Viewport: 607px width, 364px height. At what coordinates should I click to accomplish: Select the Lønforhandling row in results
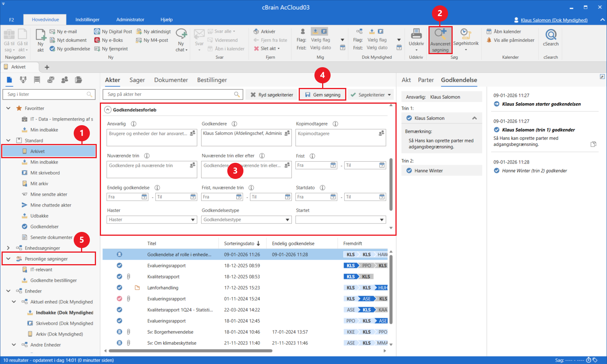pos(245,288)
